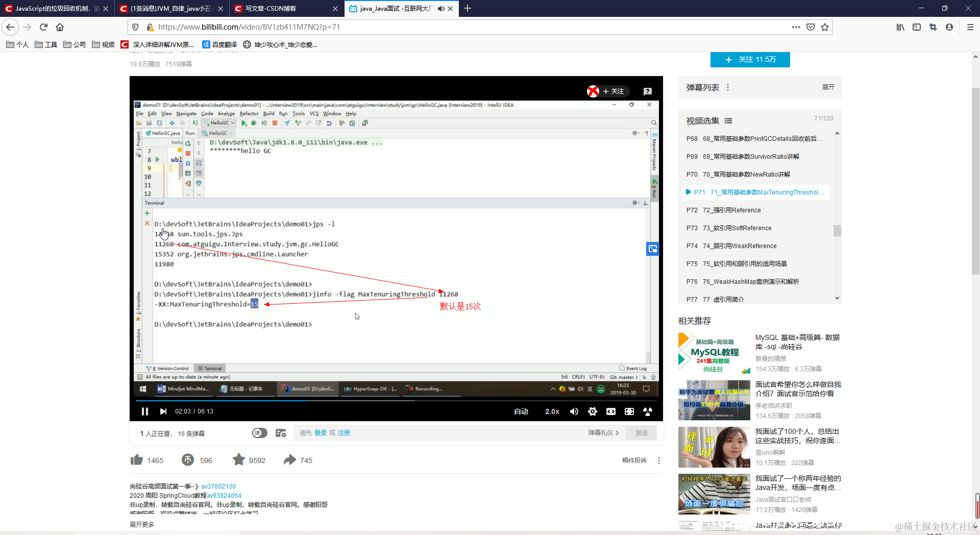The height and width of the screenshot is (535, 980).
Task: Open mini-player side button
Action: [x=653, y=249]
